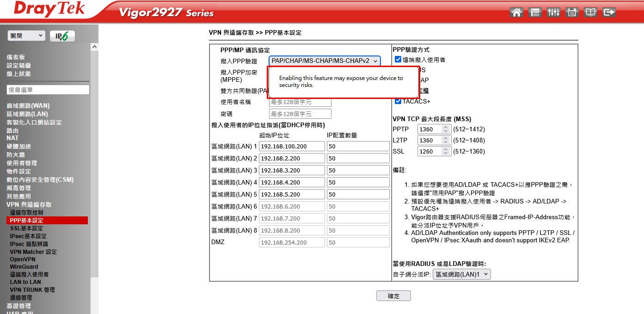Open the 關閉 dropdown in the sidebar

pyautogui.click(x=26, y=36)
